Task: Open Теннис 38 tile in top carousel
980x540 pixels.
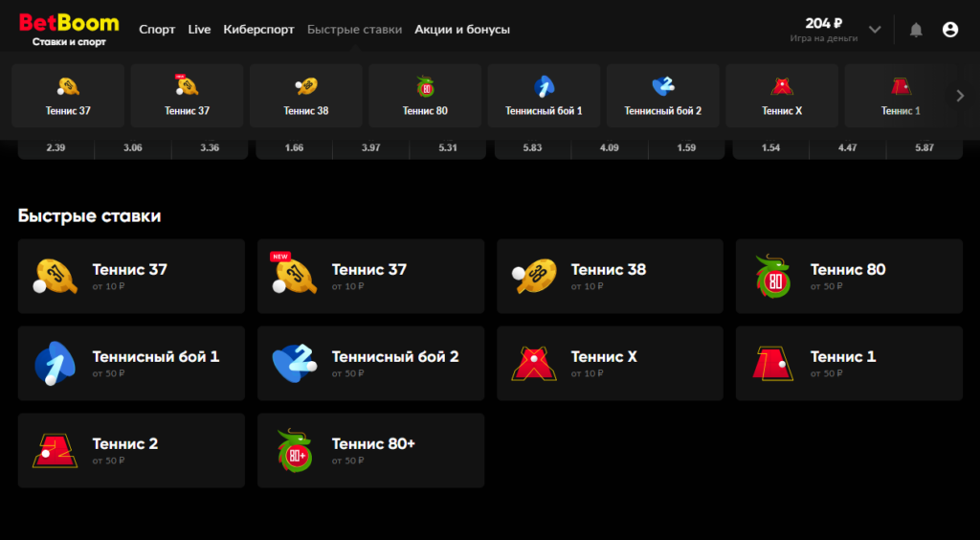Action: click(305, 96)
